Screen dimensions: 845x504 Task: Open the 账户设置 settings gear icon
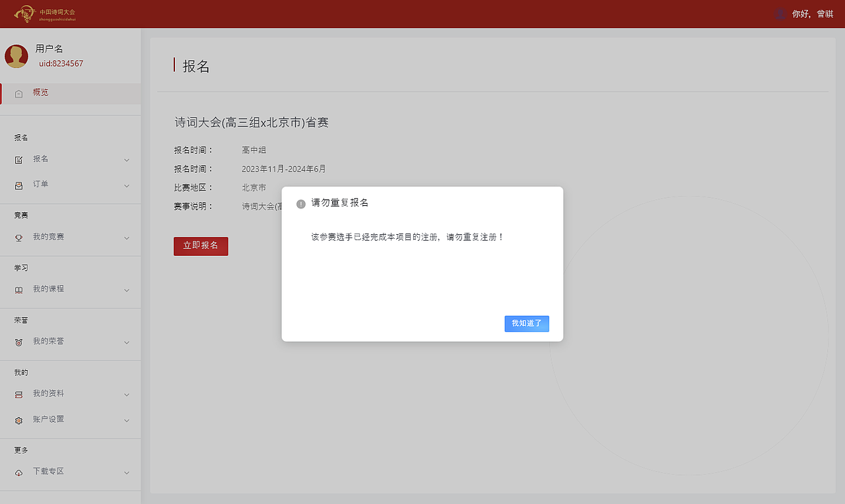click(x=19, y=420)
